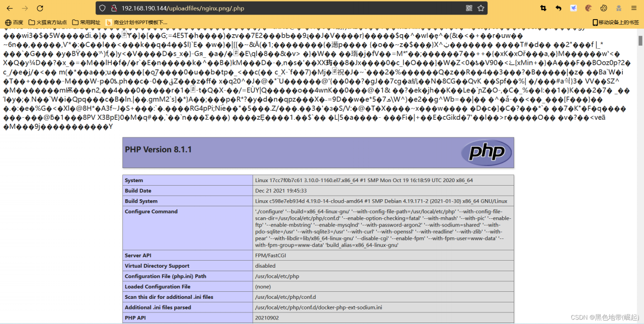
Task: Click the undo arrow toolbar icon
Action: coord(558,8)
